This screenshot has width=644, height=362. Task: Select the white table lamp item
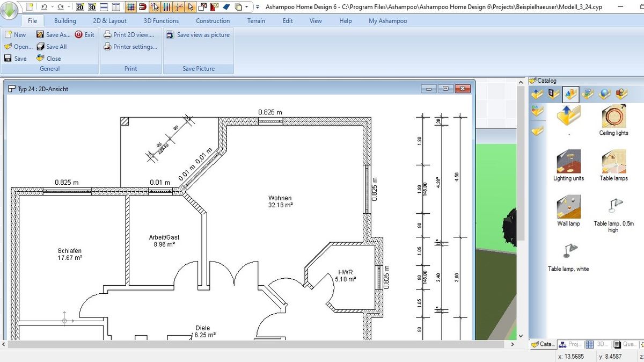coord(568,250)
